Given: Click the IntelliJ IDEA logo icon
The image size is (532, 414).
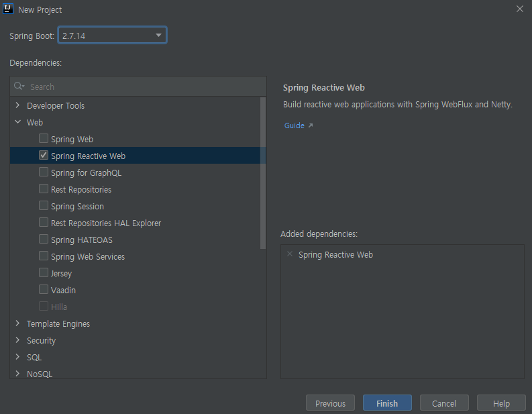Looking at the screenshot, I should 8,9.
